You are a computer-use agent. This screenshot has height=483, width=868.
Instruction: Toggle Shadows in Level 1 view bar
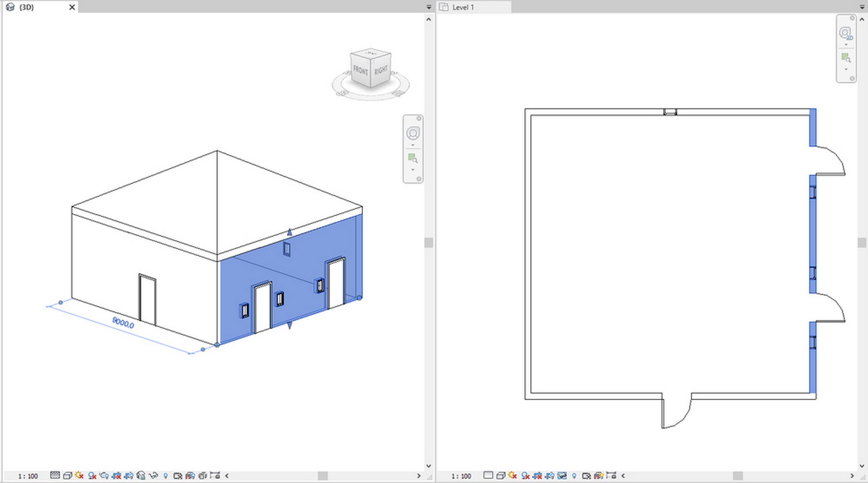(x=525, y=475)
